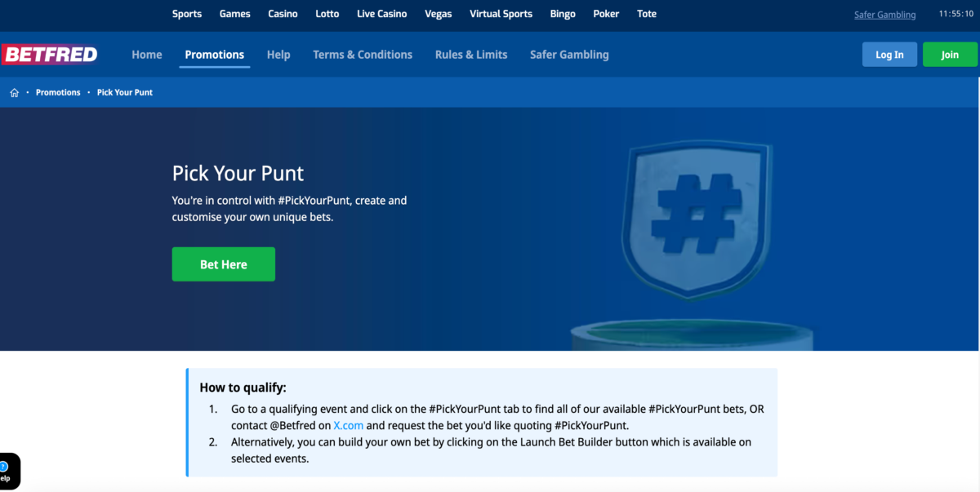Click the green Join button
980x492 pixels.
click(950, 55)
